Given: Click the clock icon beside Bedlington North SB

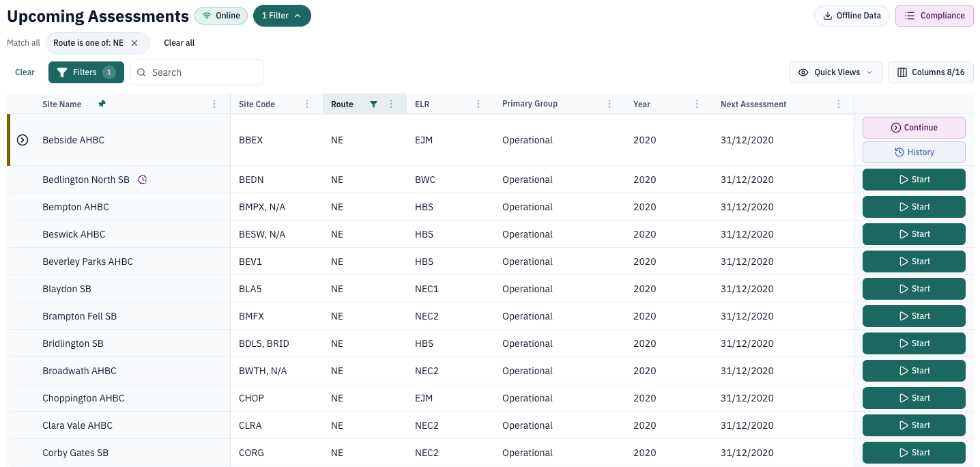Looking at the screenshot, I should click(143, 180).
